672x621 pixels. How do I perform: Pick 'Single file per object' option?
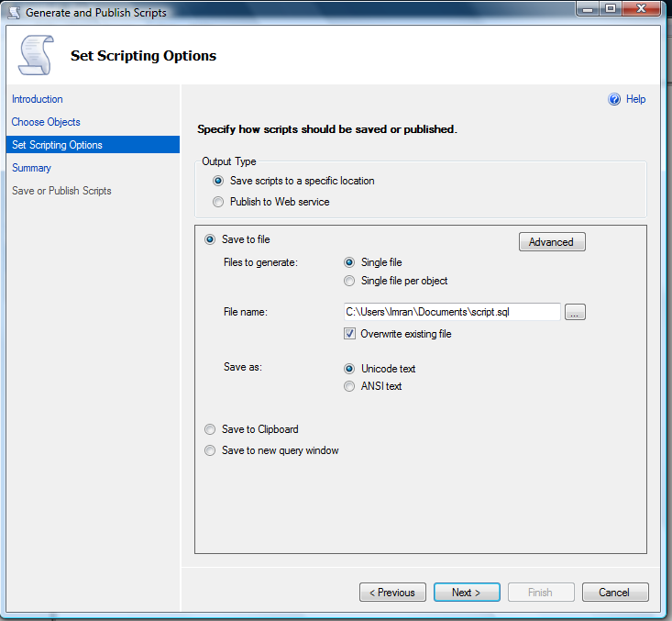348,281
